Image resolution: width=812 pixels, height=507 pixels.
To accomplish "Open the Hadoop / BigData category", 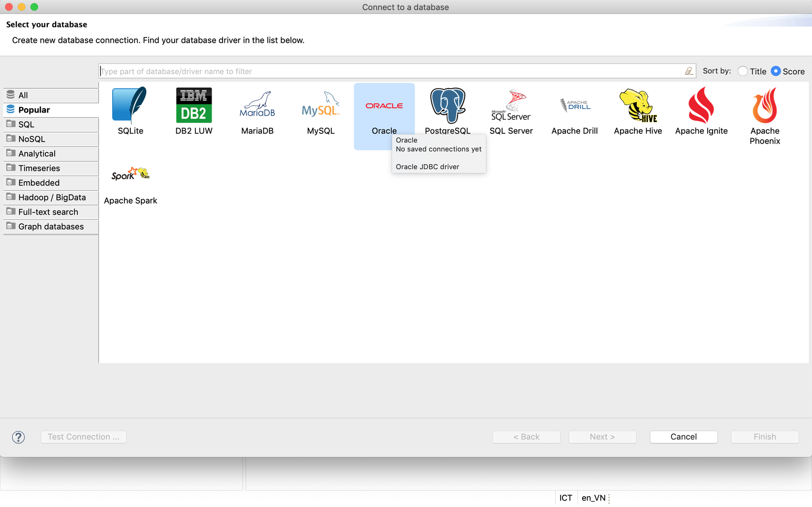I will pos(51,197).
